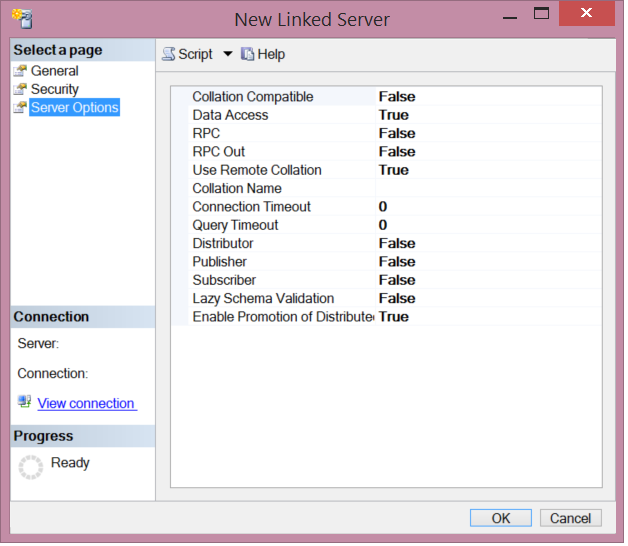Click the Script toolbar icon
The height and width of the screenshot is (546, 628).
169,54
